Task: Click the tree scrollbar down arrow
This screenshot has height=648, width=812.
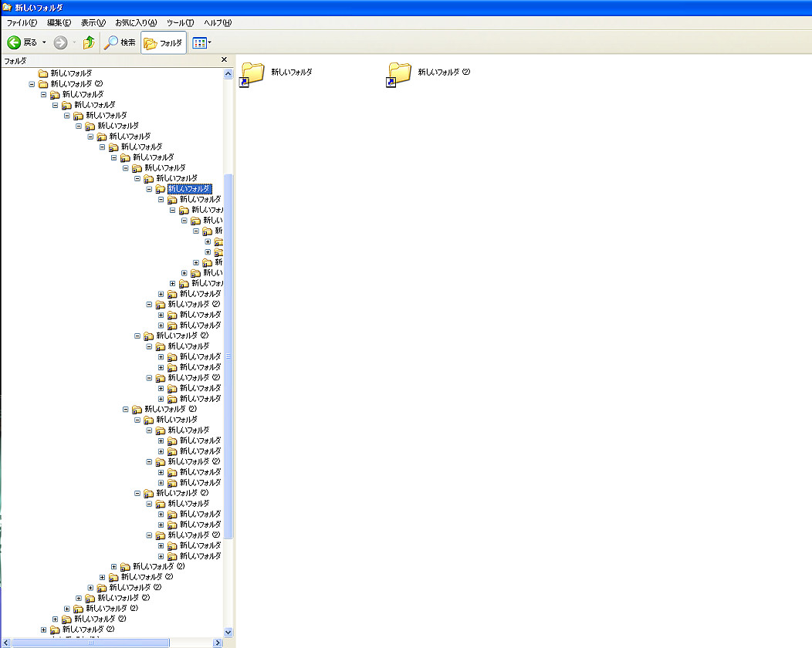Action: [228, 633]
